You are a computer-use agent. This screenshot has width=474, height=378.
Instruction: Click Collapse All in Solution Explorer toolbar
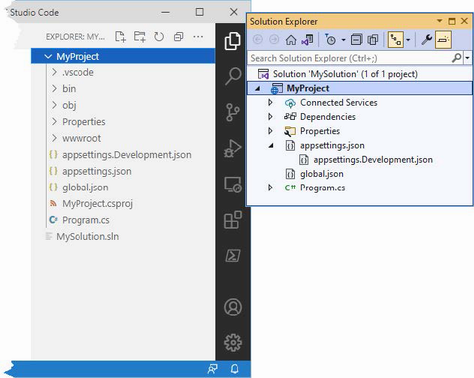356,40
